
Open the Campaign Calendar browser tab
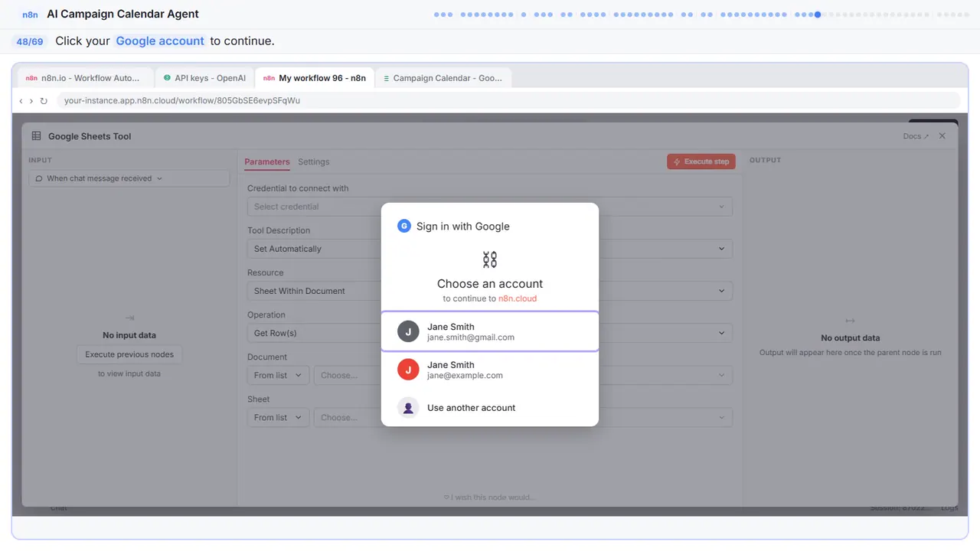(443, 78)
